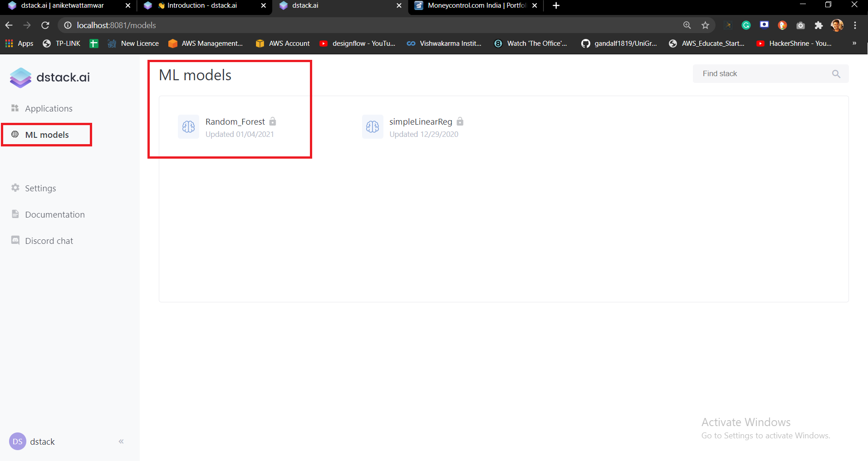Image resolution: width=868 pixels, height=461 pixels.
Task: Reload the current page
Action: (x=45, y=25)
